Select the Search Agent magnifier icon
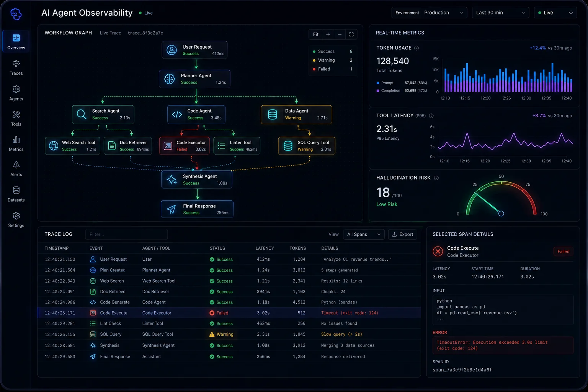Viewport: 588px width, 392px height. point(82,114)
